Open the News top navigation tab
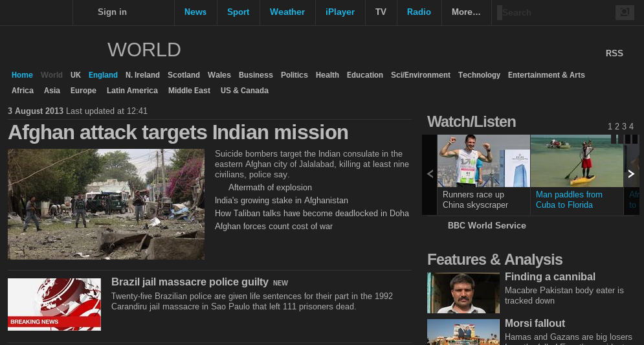The image size is (644, 345). point(195,12)
